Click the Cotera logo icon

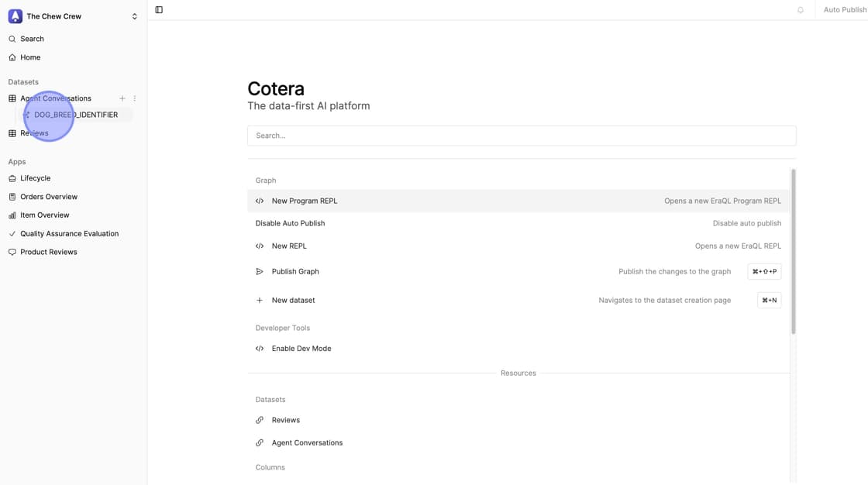[15, 16]
